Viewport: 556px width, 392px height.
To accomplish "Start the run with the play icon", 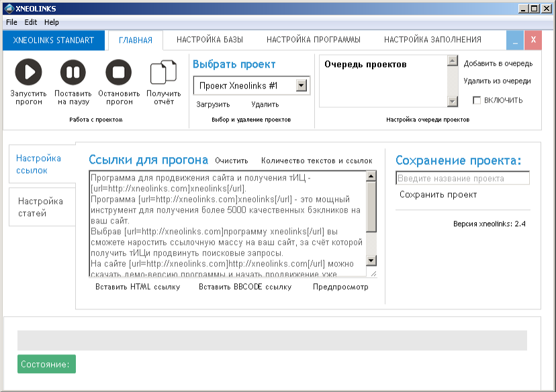I will tap(28, 72).
